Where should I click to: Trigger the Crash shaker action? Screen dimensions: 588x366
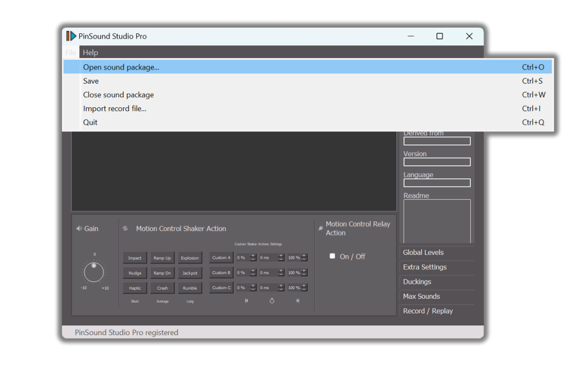163,288
